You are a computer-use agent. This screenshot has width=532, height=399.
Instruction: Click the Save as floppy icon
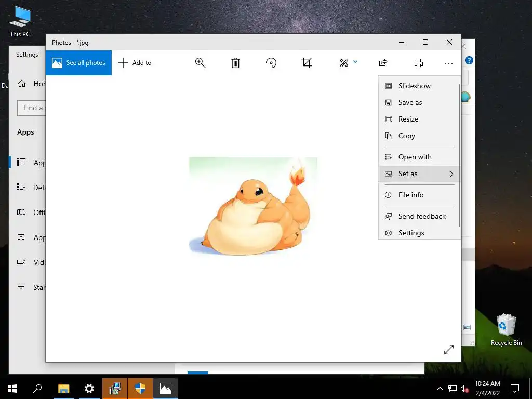tap(388, 102)
